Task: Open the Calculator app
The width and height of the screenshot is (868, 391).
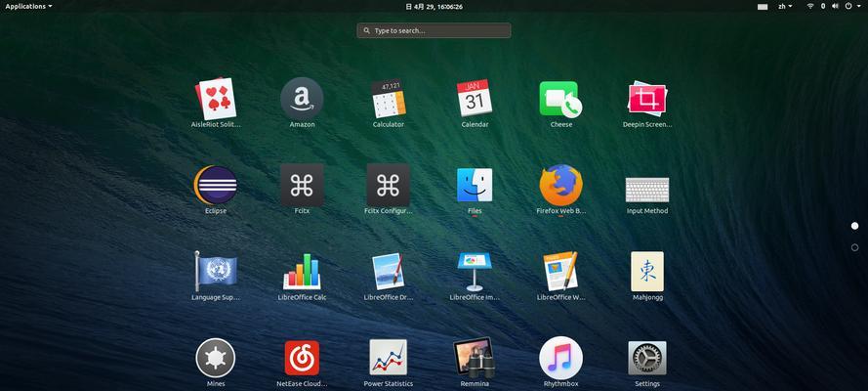Action: tap(388, 99)
